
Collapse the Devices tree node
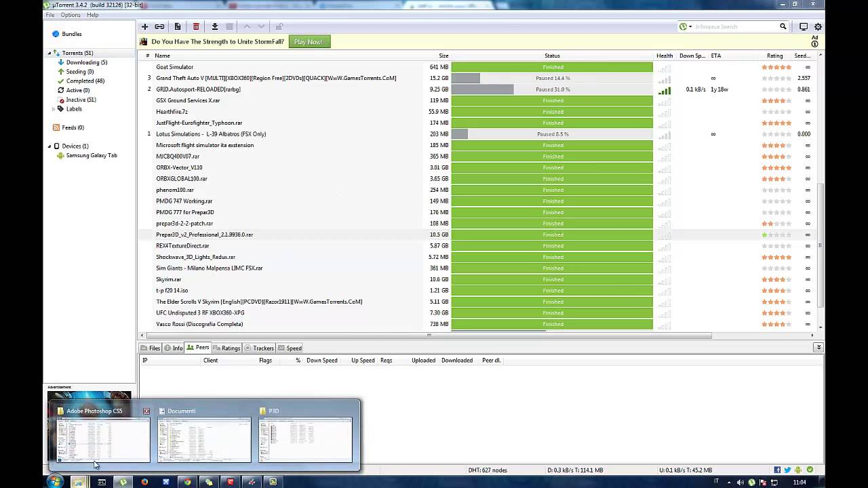point(50,146)
